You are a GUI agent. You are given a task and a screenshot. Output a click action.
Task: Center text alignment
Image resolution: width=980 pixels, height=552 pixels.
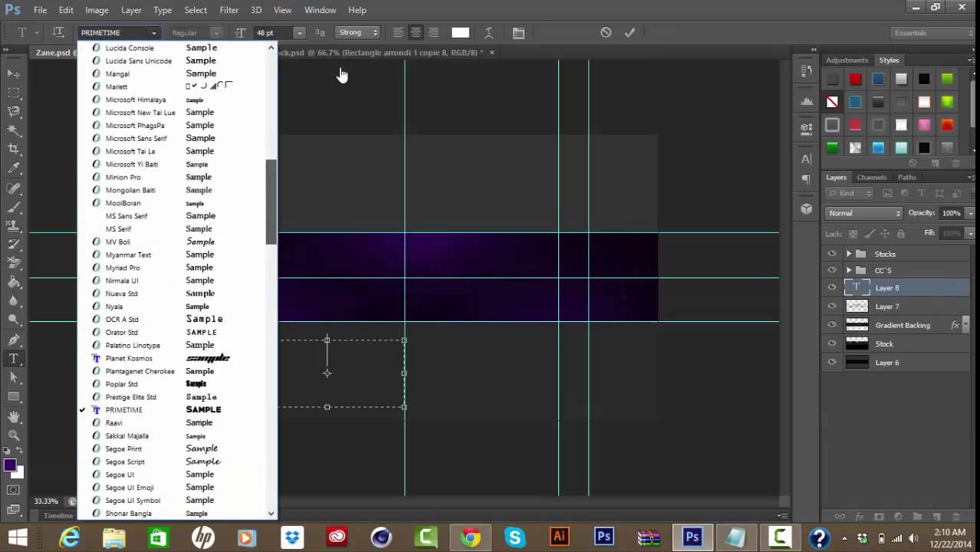pyautogui.click(x=416, y=32)
